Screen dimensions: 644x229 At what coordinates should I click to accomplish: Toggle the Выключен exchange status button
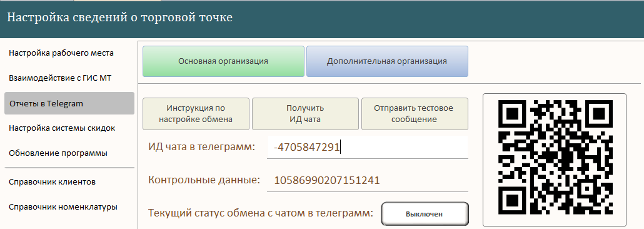(425, 214)
